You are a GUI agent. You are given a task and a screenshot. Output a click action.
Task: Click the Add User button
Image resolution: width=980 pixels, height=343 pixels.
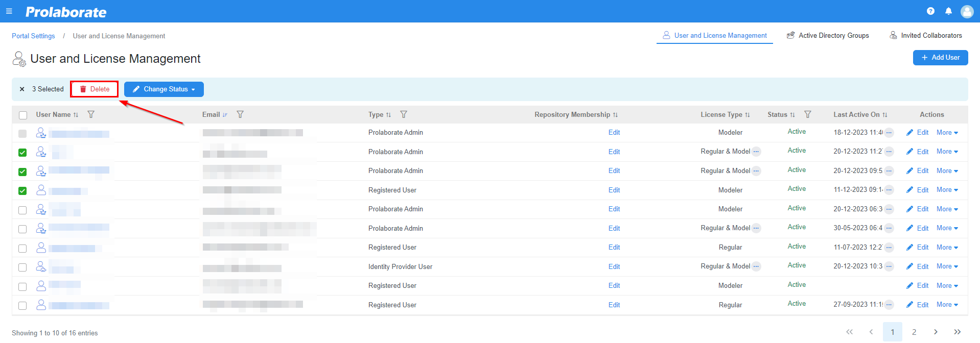[941, 58]
